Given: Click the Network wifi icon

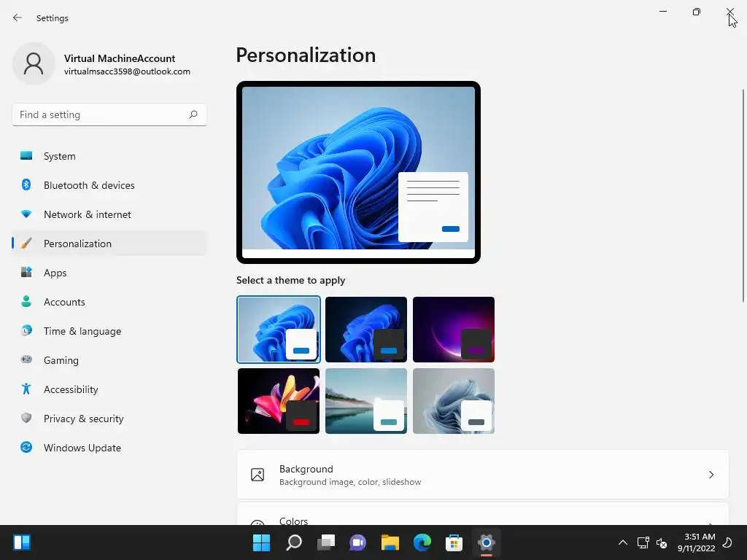Looking at the screenshot, I should coord(26,214).
